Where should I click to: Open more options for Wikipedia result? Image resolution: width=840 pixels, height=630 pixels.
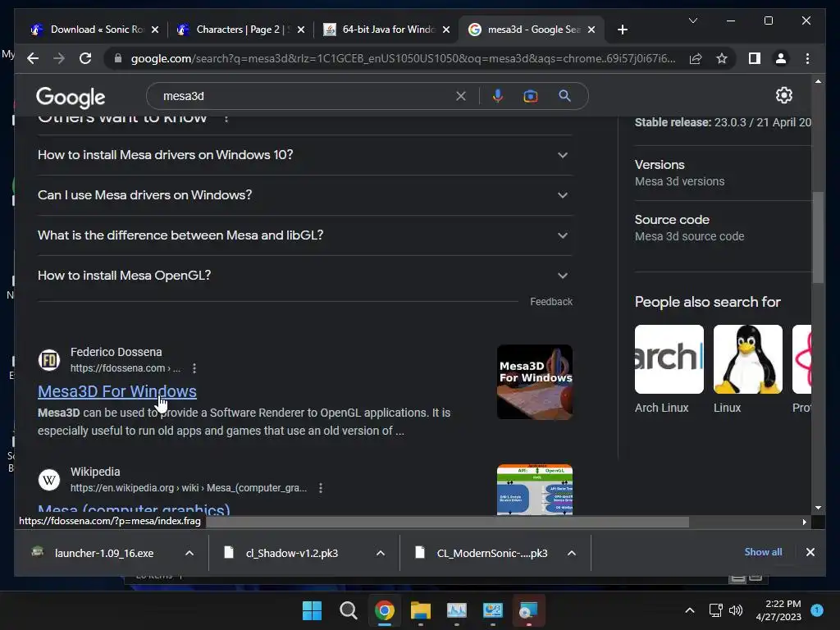tap(321, 488)
